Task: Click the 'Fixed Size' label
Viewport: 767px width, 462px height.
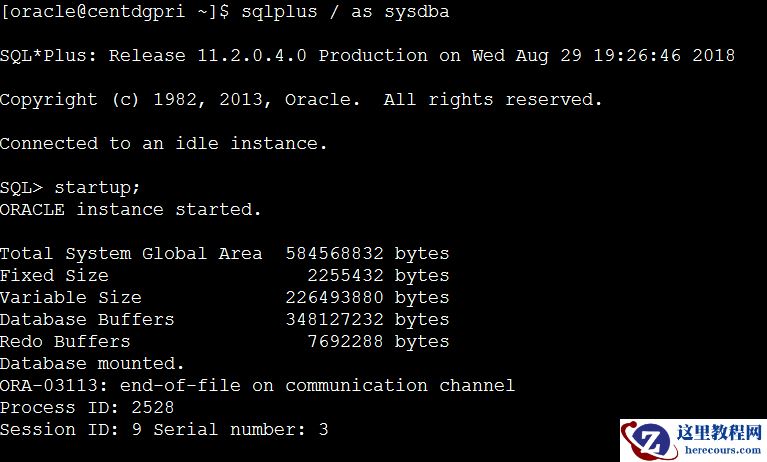Action: (x=54, y=276)
